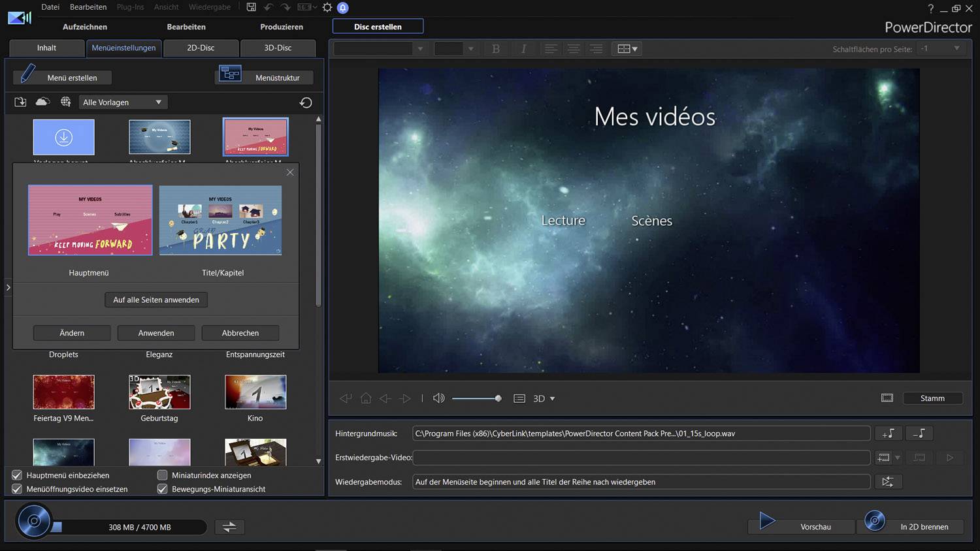The width and height of the screenshot is (980, 551).
Task: Click the Auf alle Seiten anwenden button
Action: pos(155,300)
